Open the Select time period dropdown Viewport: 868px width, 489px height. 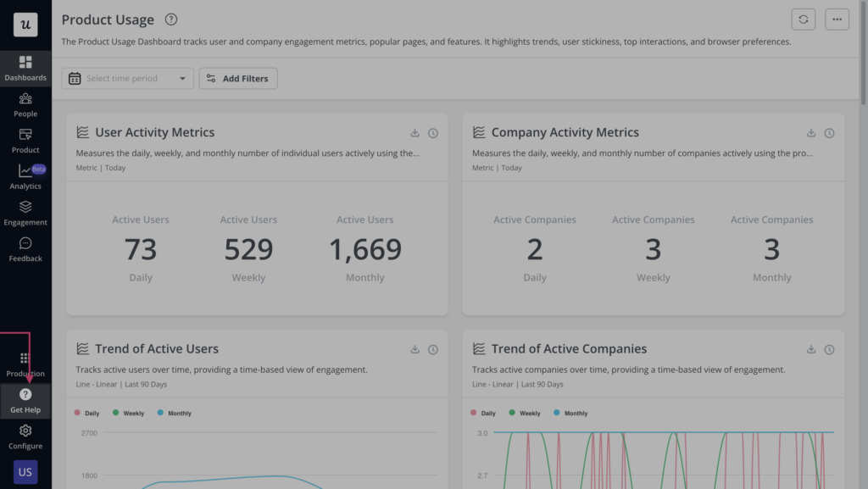coord(127,78)
